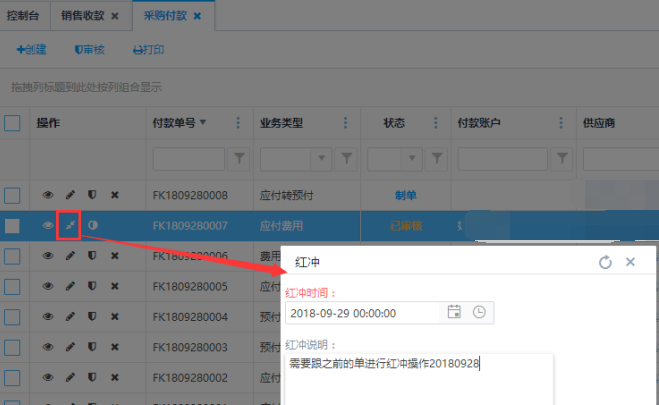Open the 付款单号 column options menu
This screenshot has height=405, width=659.
pos(237,123)
